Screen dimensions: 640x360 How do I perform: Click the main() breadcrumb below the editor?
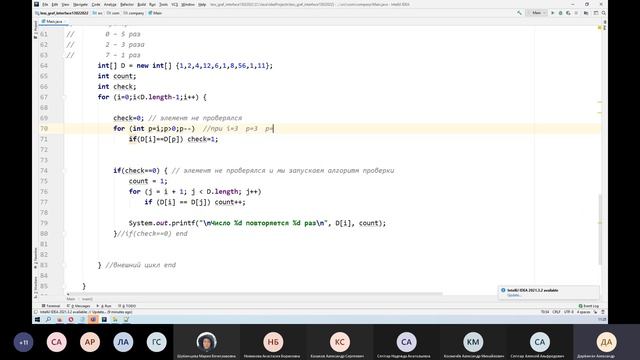(87, 299)
